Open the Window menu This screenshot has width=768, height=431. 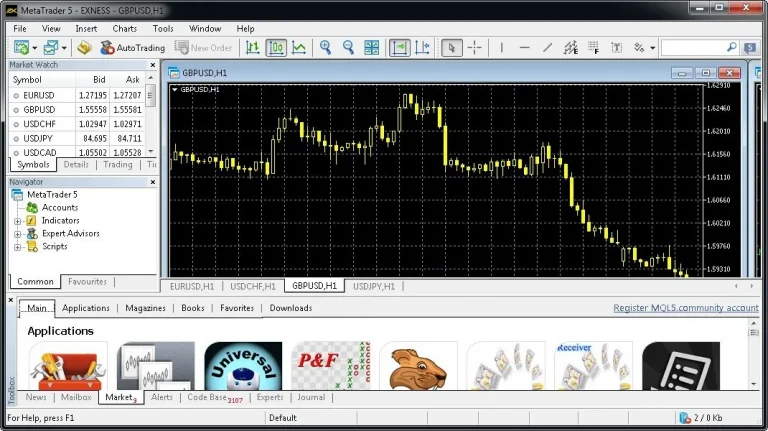click(205, 28)
